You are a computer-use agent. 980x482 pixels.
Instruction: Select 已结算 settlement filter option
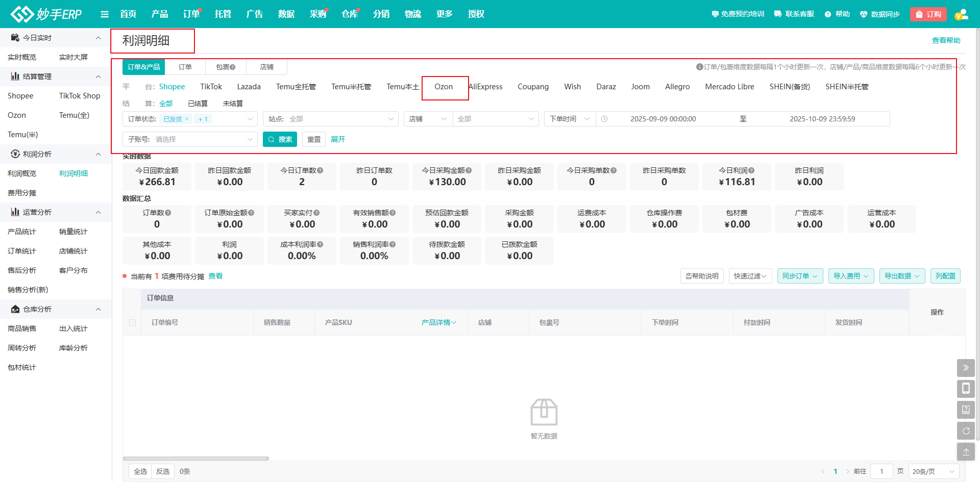[198, 104]
